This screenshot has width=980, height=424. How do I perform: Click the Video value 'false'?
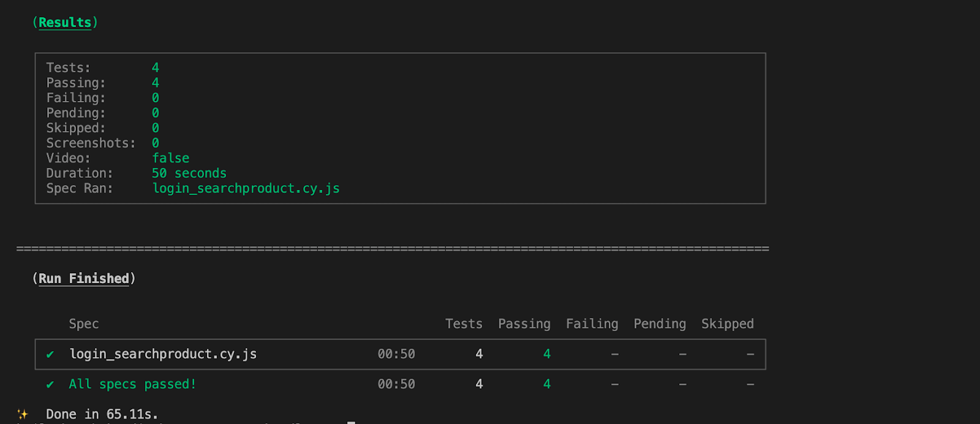[171, 158]
